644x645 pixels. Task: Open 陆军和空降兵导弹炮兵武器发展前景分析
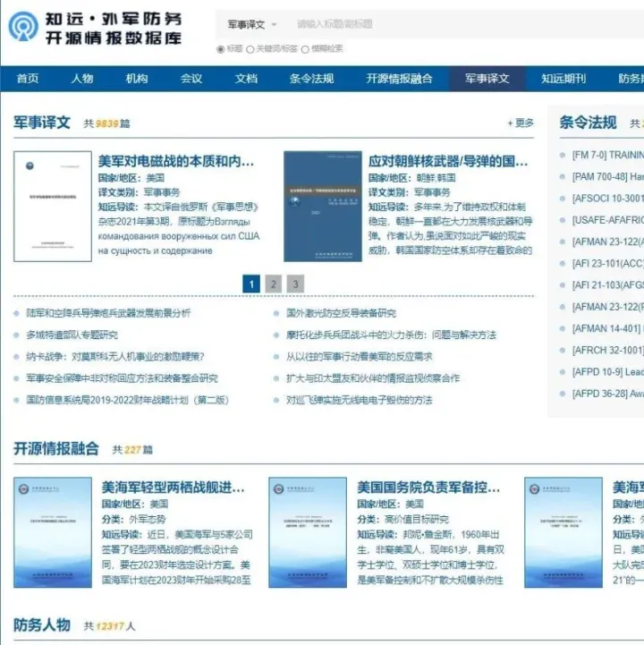[x=108, y=313]
